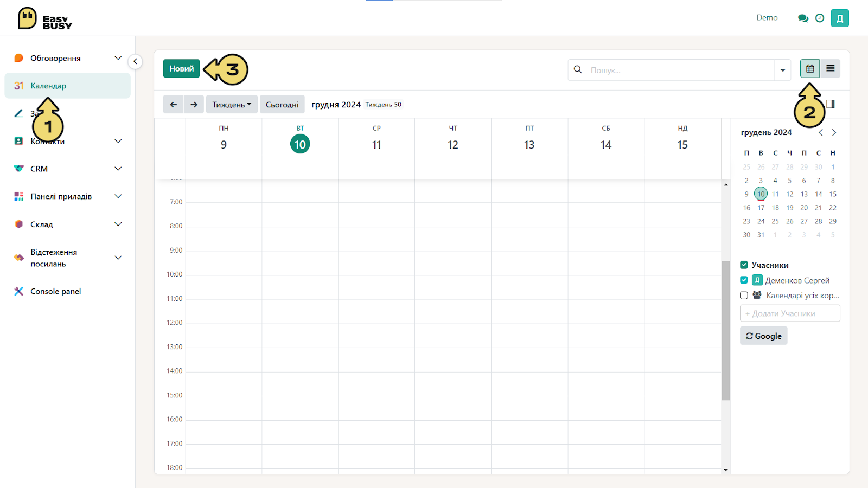Image resolution: width=868 pixels, height=488 pixels.
Task: Toggle the calendar side panel icon
Action: [x=831, y=104]
